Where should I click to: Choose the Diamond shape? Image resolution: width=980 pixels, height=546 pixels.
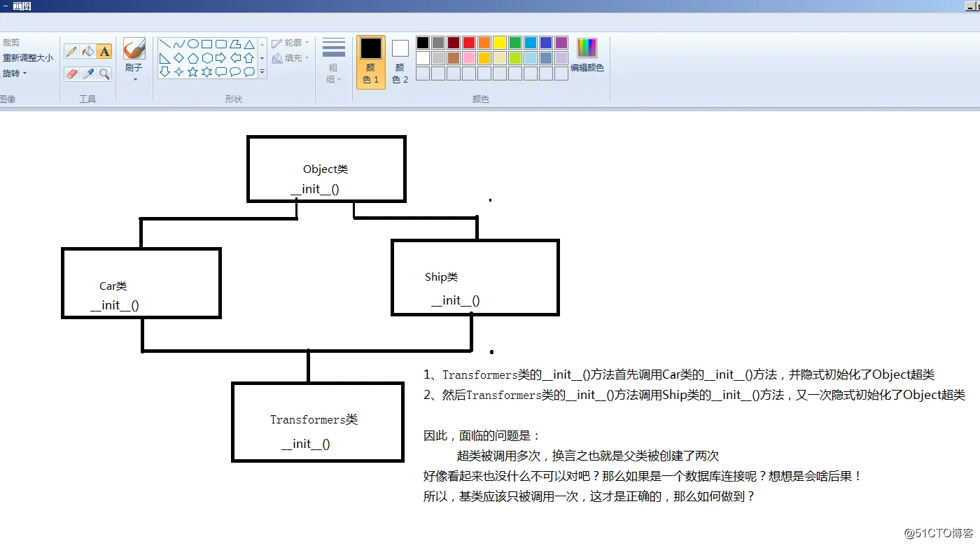click(179, 58)
